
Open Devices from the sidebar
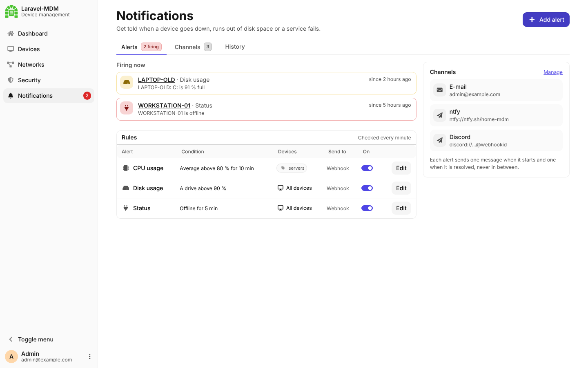point(49,49)
